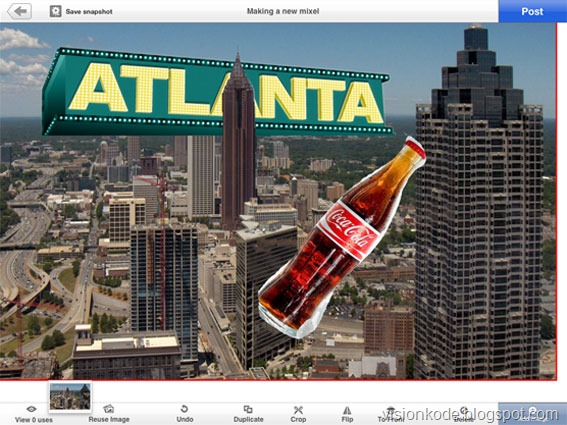Screen dimensions: 567x425
Task: Open View 0 uses eye icon
Action: [31, 409]
